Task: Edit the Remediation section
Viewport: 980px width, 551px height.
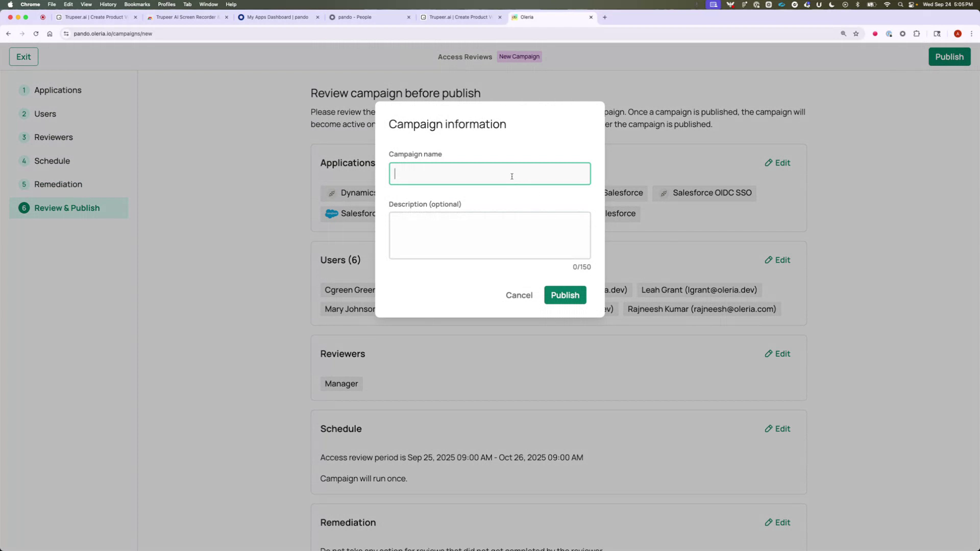Action: (777, 522)
